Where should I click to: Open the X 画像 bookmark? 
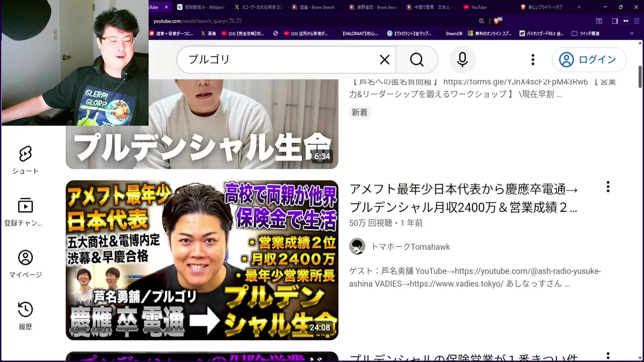[208, 34]
